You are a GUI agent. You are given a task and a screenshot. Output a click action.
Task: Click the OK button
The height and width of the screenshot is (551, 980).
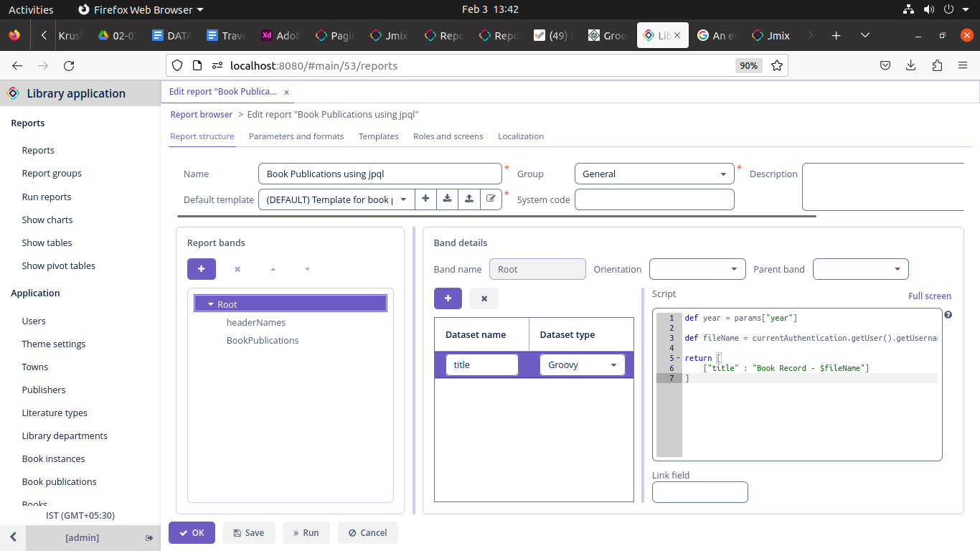click(x=192, y=532)
